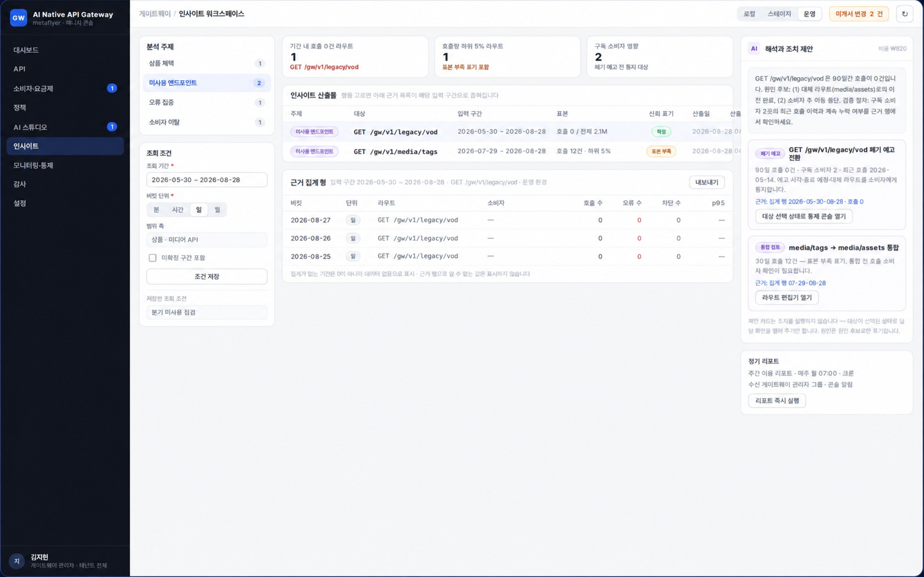This screenshot has width=924, height=577.
Task: Select 인사이트 in the sidebar
Action: (x=65, y=146)
